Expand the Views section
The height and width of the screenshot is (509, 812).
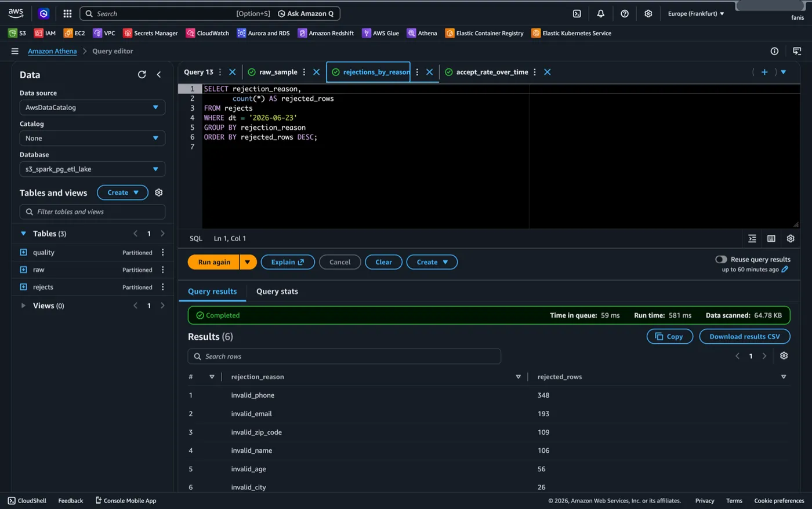pos(23,306)
